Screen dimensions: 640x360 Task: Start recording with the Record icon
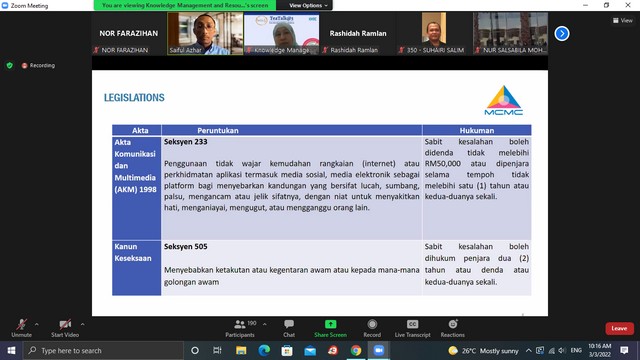coord(372,324)
